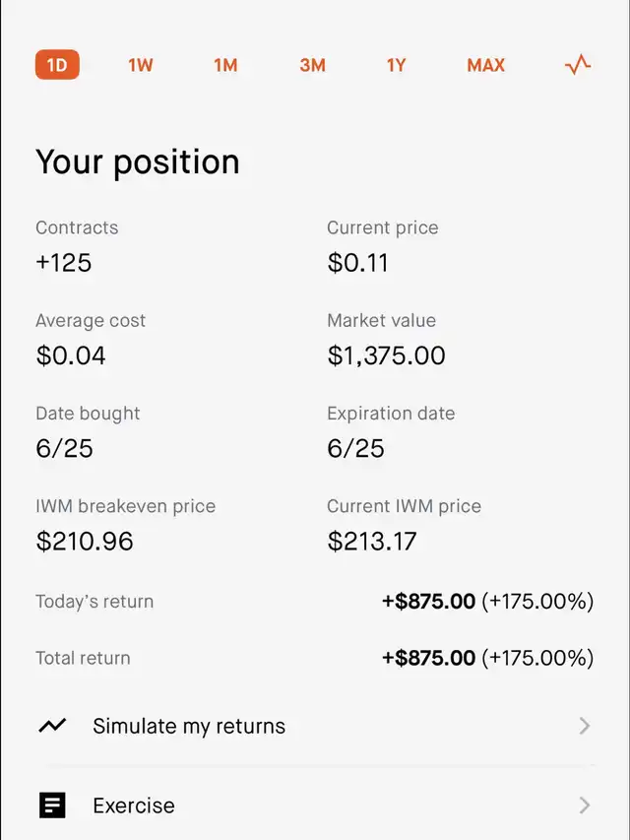Expand the Exercise row chevron
The width and height of the screenshot is (630, 840).
[585, 806]
